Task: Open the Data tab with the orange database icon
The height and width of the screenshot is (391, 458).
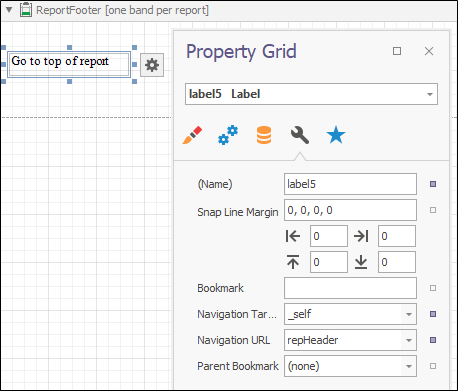Action: (x=264, y=135)
